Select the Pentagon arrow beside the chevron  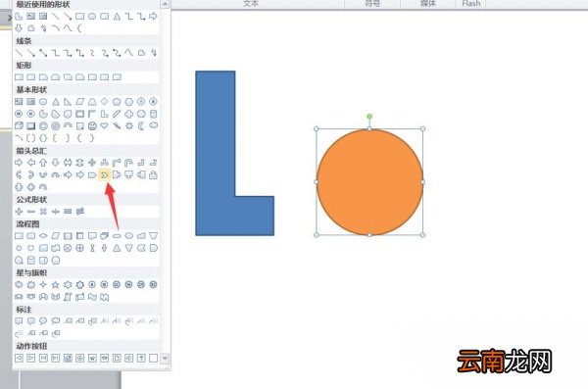tap(92, 174)
